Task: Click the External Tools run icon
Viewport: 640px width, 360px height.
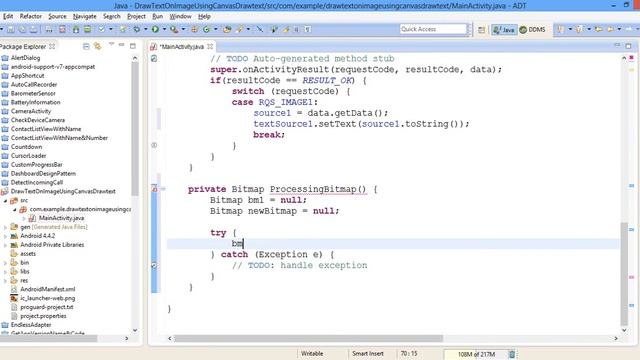Action: [174, 29]
